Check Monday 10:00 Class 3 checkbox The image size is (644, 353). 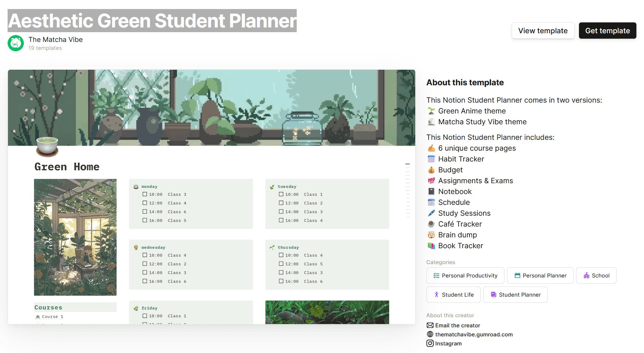pos(145,194)
